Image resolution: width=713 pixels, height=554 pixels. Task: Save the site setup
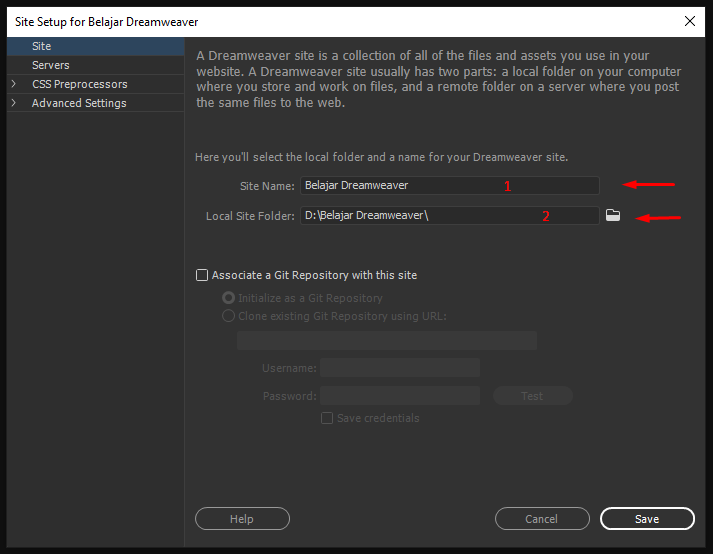647,519
